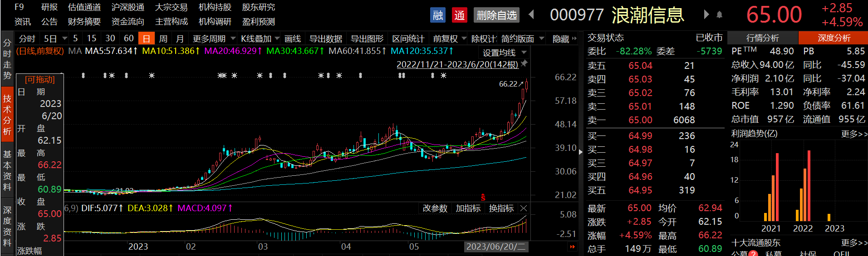868x256 pixels.
Task: Click the first event marker above chart
Action: pyautogui.click(x=83, y=75)
